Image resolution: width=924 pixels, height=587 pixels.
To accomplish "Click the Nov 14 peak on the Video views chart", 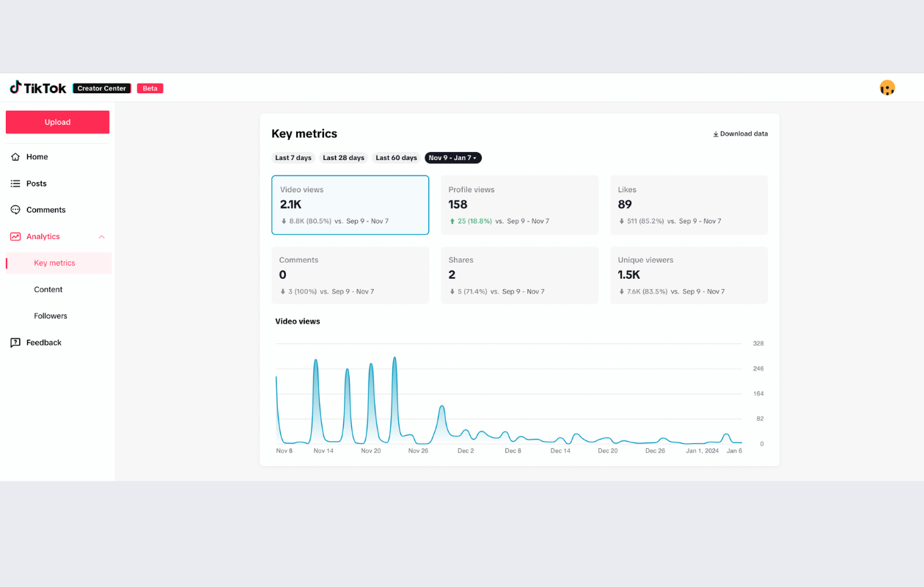I will [x=315, y=361].
